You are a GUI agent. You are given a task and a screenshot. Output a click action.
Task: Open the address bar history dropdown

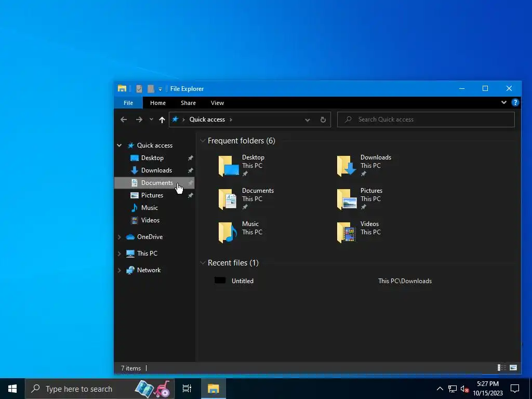(x=308, y=120)
